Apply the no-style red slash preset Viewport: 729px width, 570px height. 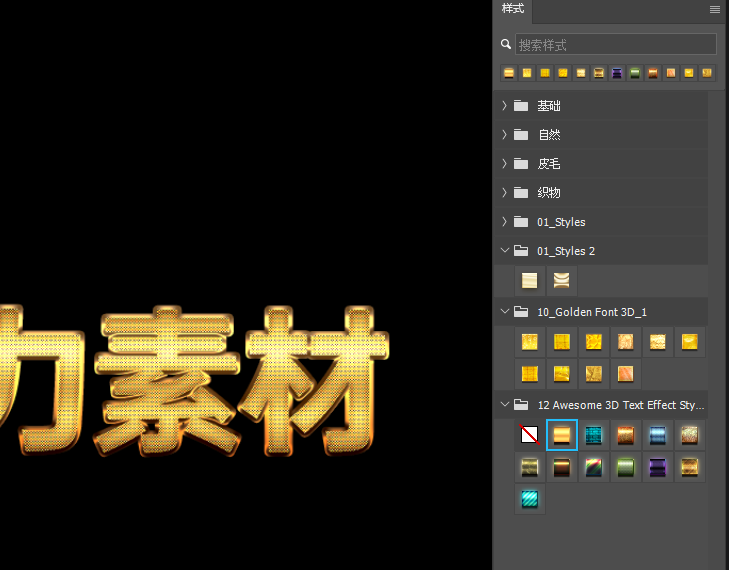click(529, 435)
